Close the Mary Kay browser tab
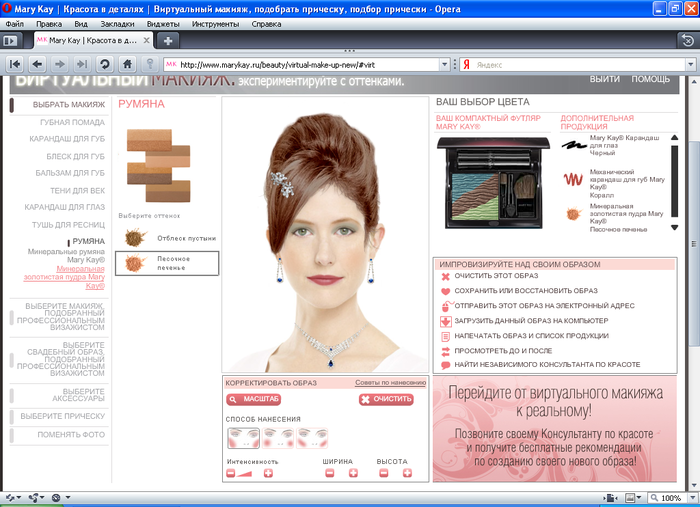 (146, 41)
